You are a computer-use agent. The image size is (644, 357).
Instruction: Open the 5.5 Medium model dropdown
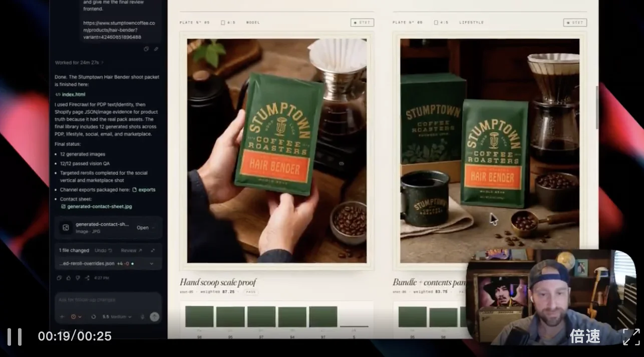117,317
